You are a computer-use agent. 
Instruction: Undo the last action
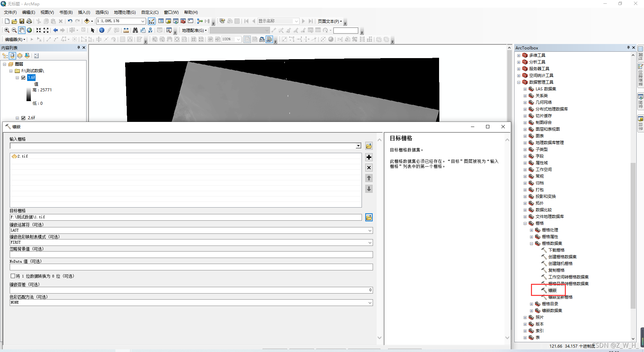pyautogui.click(x=70, y=21)
